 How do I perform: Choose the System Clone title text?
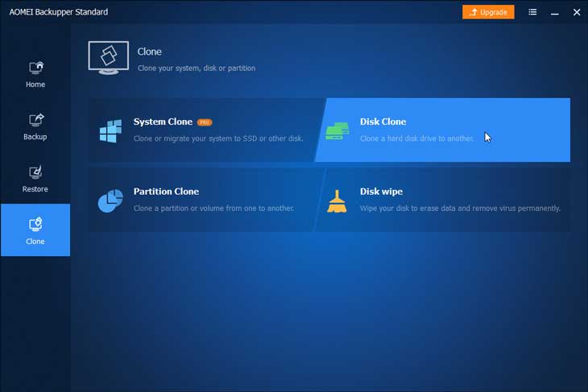point(163,122)
